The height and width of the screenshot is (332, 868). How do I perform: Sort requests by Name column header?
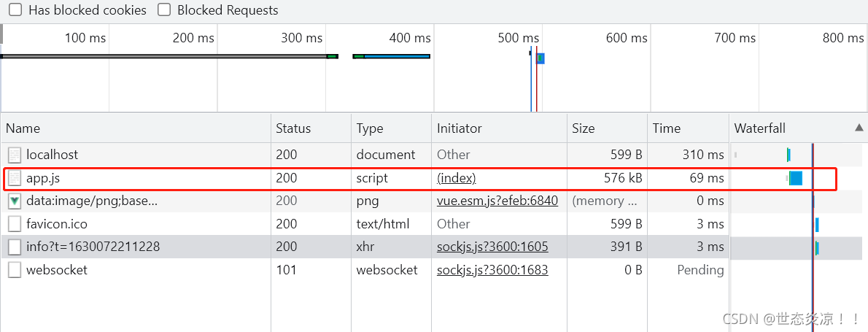click(23, 128)
